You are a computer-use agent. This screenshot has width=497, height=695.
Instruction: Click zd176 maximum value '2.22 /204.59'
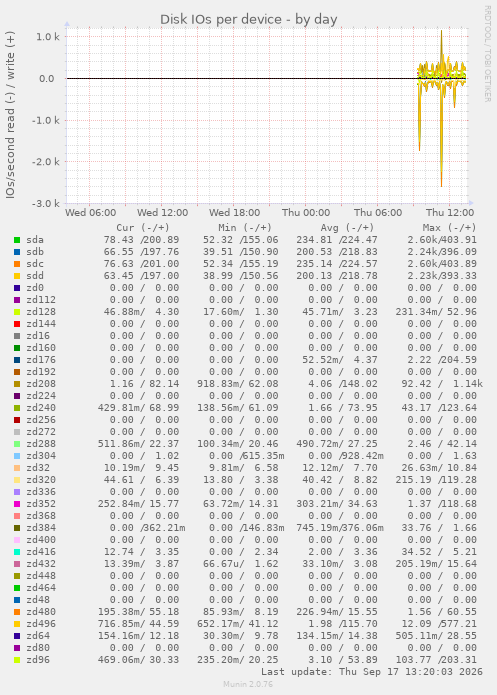point(442,360)
